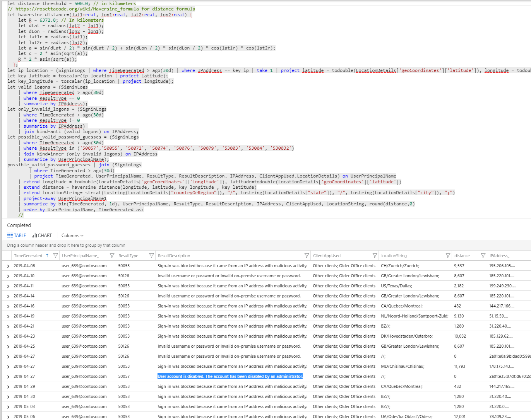The image size is (531, 420).
Task: Select the IP address 199.249.230....
Action: click(x=502, y=286)
